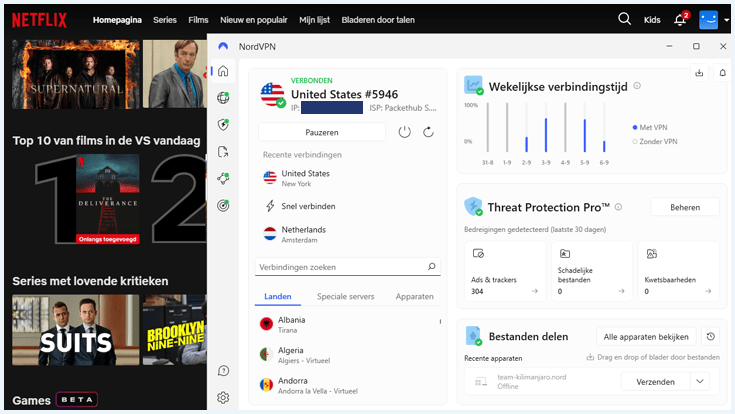Click the Netflix logo
The height and width of the screenshot is (414, 735).
pos(39,20)
